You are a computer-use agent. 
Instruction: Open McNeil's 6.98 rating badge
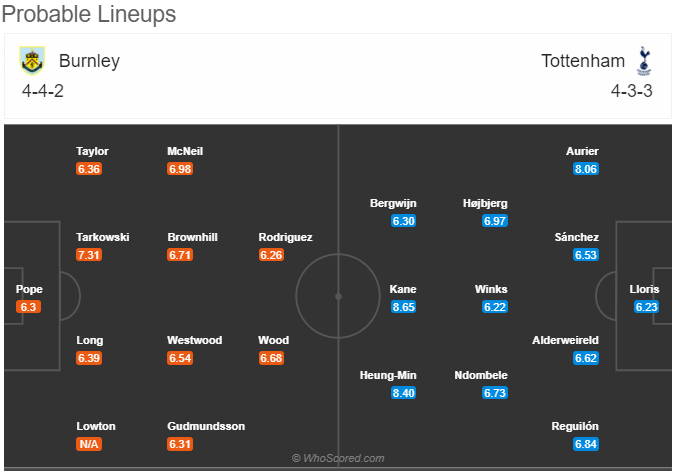[180, 169]
